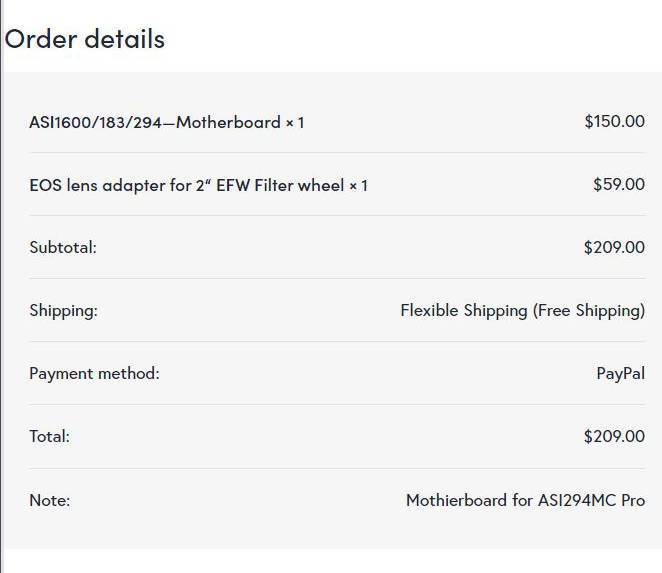Image resolution: width=662 pixels, height=573 pixels.
Task: Click the word Motherboard in the first item
Action: [x=228, y=122]
